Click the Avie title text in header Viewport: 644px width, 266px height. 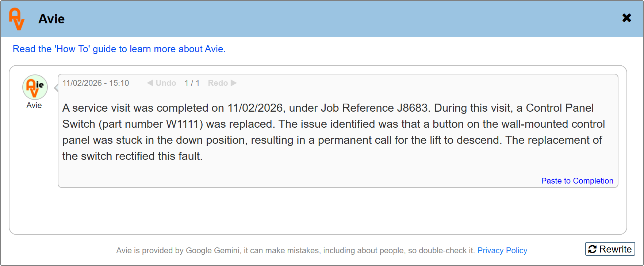[51, 19]
